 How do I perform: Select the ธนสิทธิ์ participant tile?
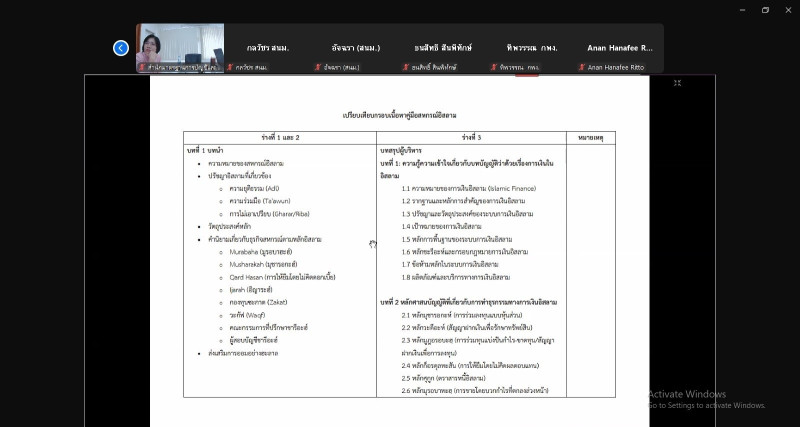(443, 48)
